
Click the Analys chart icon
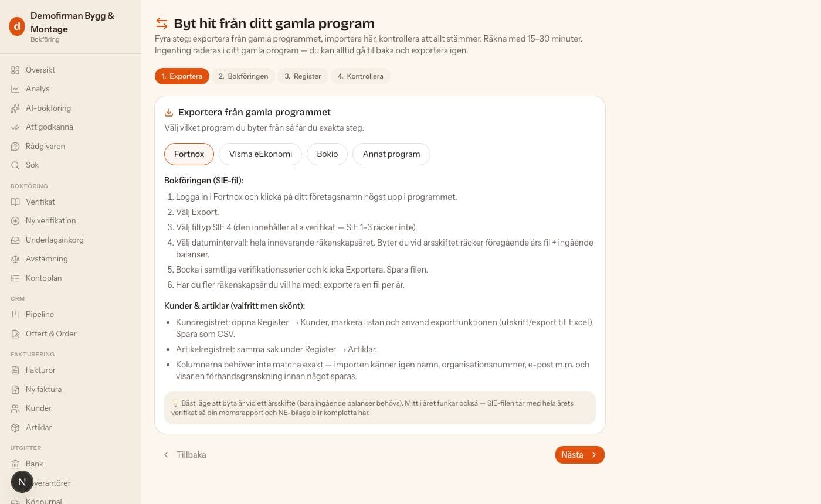tap(15, 89)
